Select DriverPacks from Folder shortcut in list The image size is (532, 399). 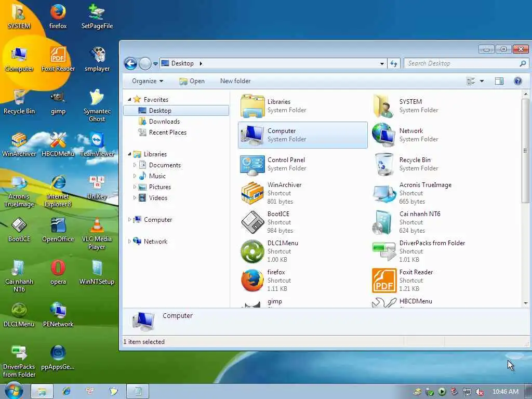tap(435, 251)
